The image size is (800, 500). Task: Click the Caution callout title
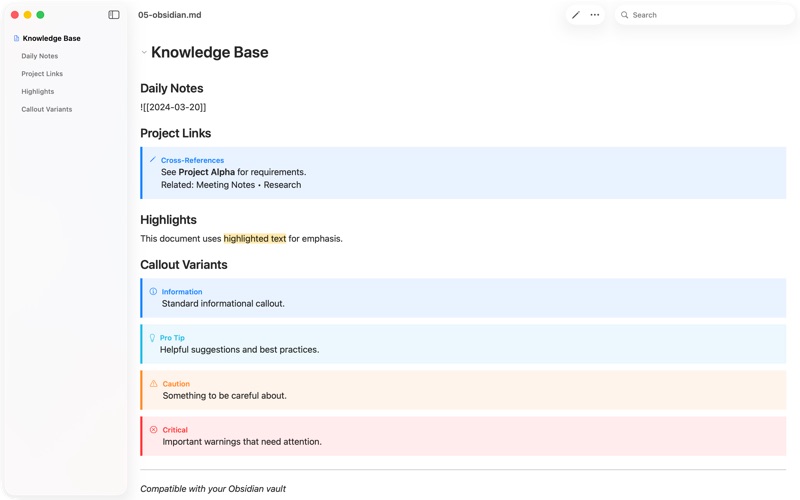pyautogui.click(x=176, y=384)
